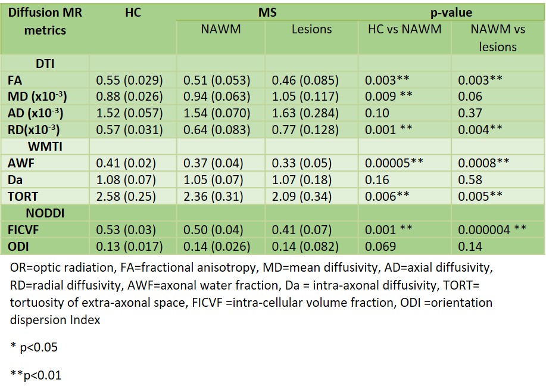Select the FA row label
Screen dimensions: 546x392
(x=15, y=80)
